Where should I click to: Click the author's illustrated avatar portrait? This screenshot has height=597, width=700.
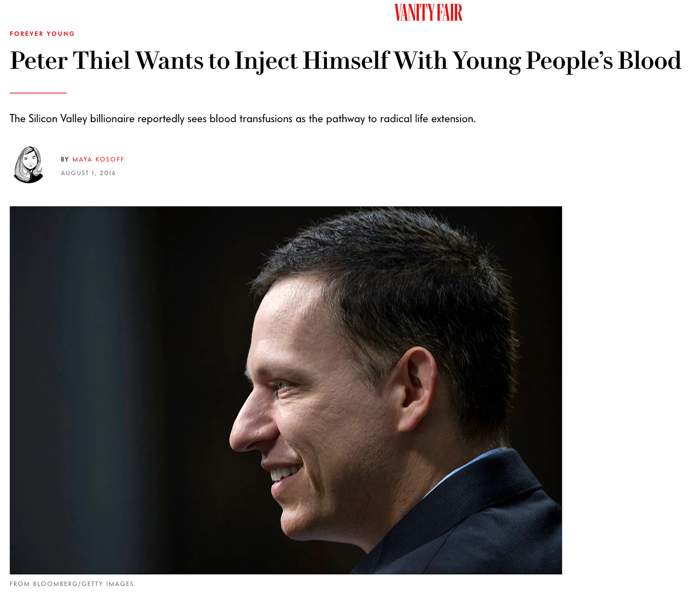point(29,165)
